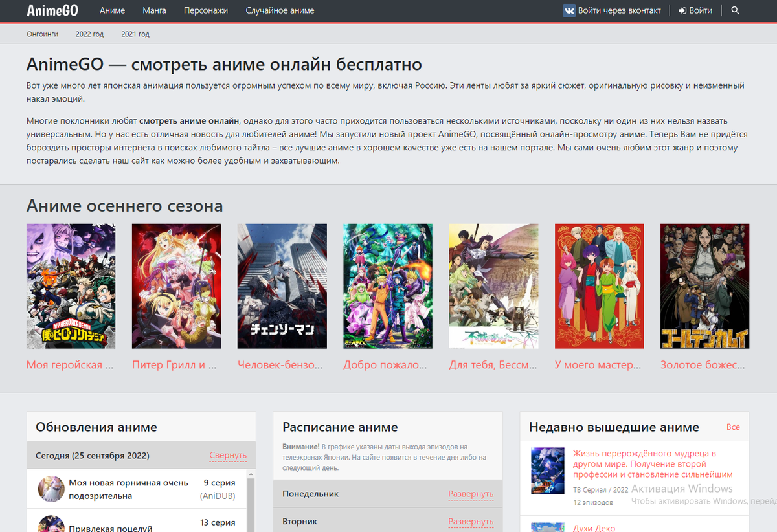The image size is (777, 532).
Task: Click the 12 эпизодов text
Action: [x=593, y=502]
